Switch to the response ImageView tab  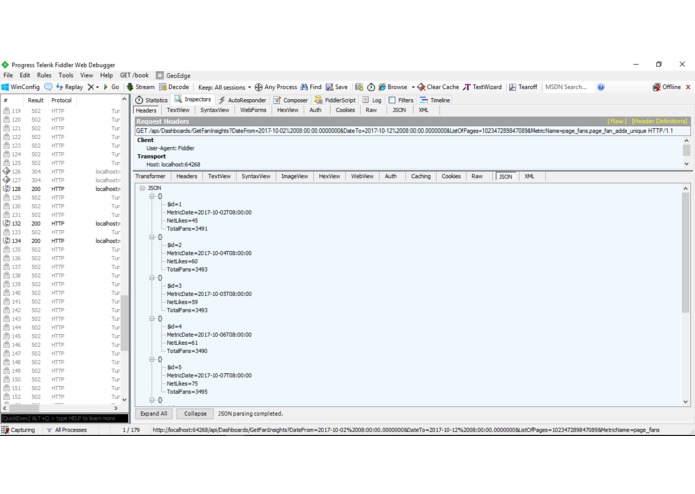(294, 176)
